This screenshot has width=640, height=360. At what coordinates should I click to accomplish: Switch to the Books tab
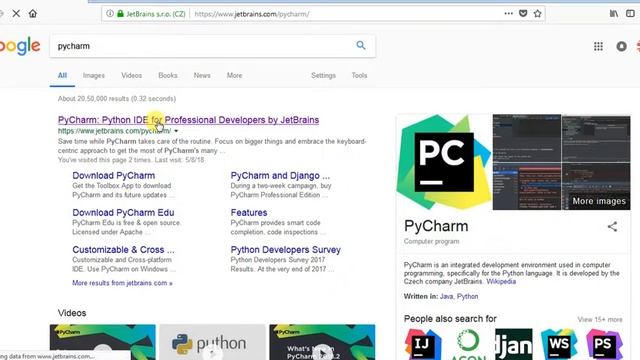coord(168,76)
